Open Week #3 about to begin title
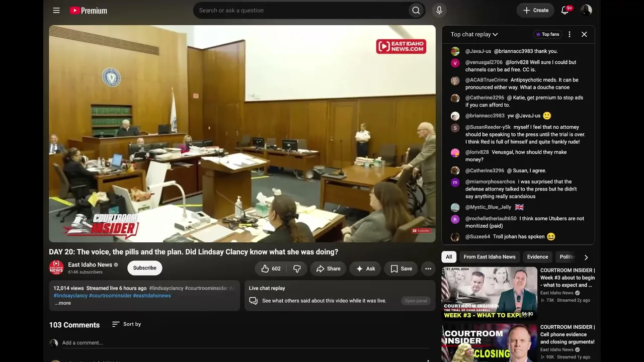The height and width of the screenshot is (362, 644). coord(568,278)
